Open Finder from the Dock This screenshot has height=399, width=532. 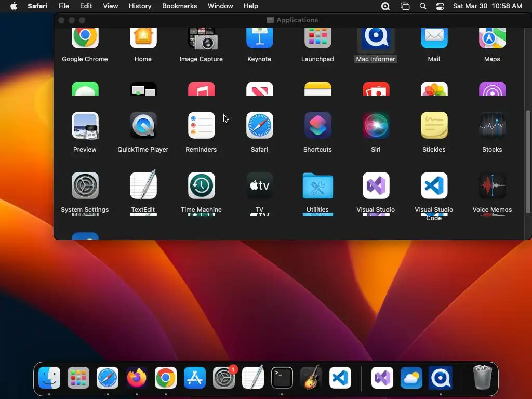tap(49, 378)
